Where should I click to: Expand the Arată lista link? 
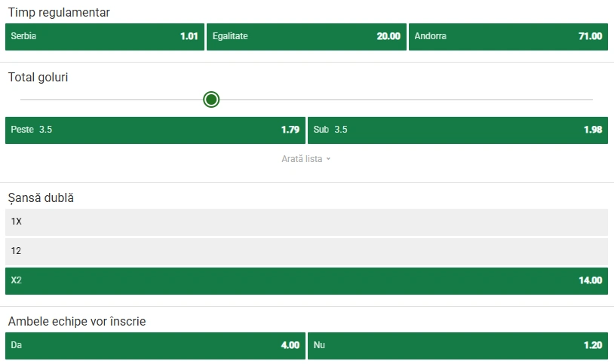[x=302, y=159]
